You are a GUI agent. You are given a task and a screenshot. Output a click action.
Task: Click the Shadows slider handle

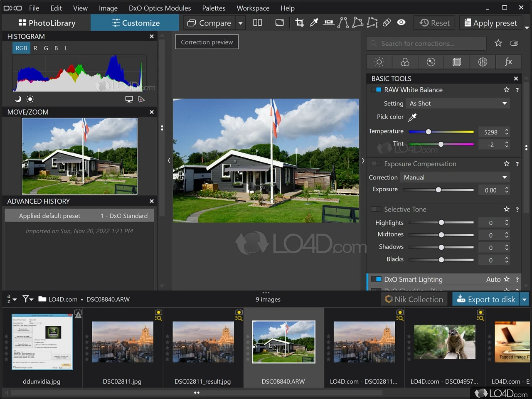441,247
